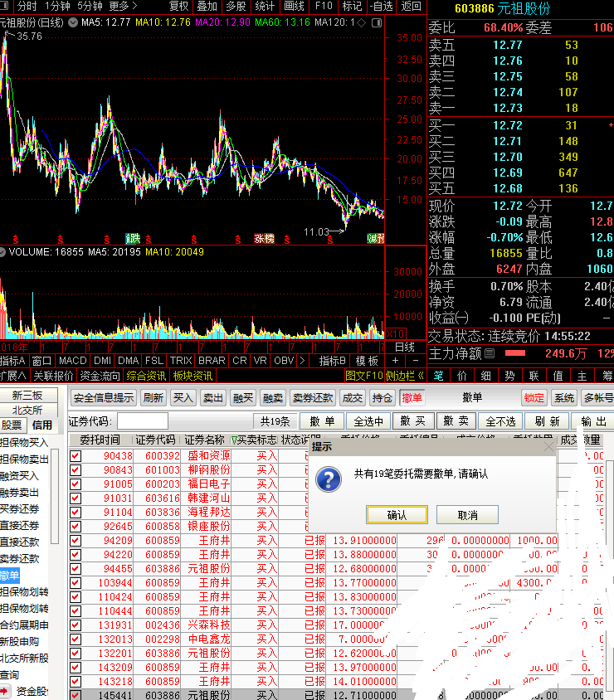Viewport: 614px width, 700px height.
Task: Uncheck the 福日电子 order row checkbox
Action: point(76,484)
